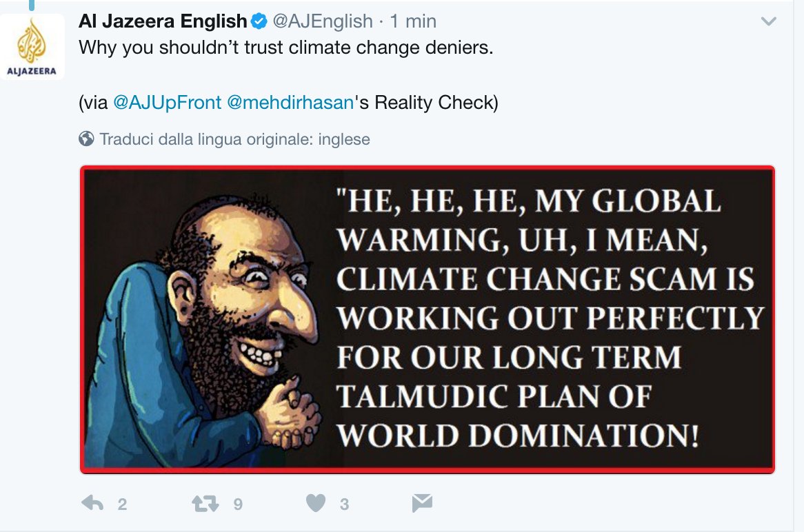Click the globe translate icon
The height and width of the screenshot is (532, 804).
pyautogui.click(x=86, y=139)
